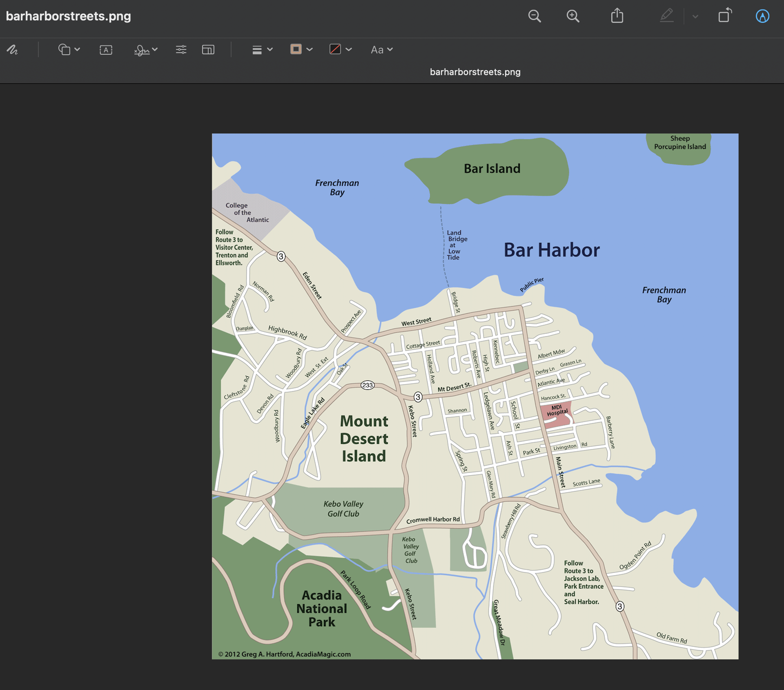Click the Park Loop Road label
Screen dimensions: 784x690
point(356,590)
